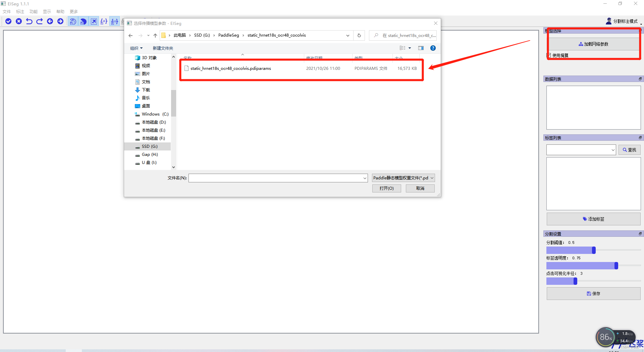644x352 pixels.
Task: Click the clear-annotation X toolbar icon
Action: pos(19,21)
